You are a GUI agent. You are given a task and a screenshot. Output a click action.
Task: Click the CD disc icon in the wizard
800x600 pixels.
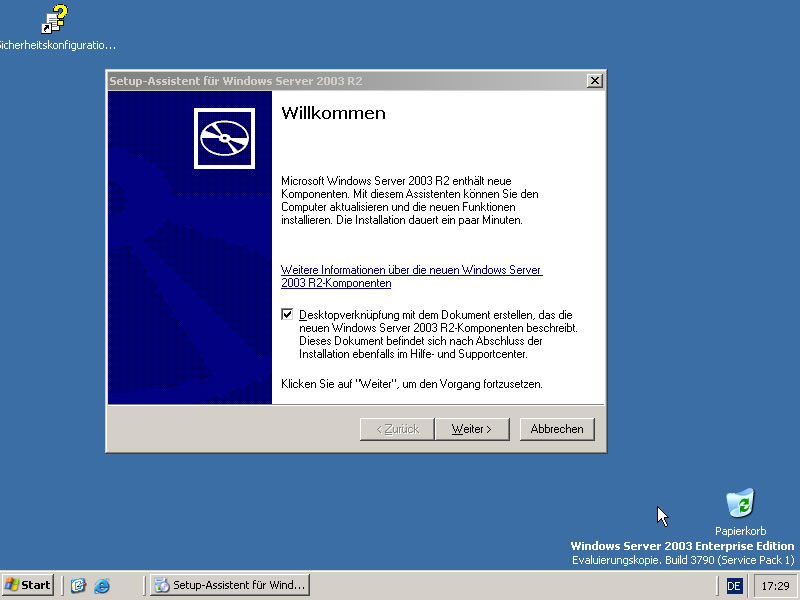pos(223,136)
